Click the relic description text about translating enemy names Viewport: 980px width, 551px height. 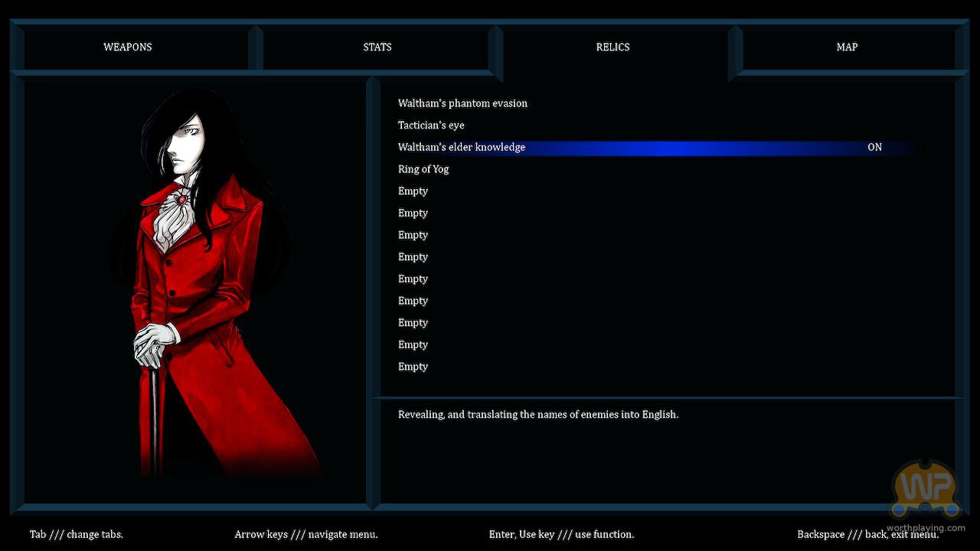538,415
